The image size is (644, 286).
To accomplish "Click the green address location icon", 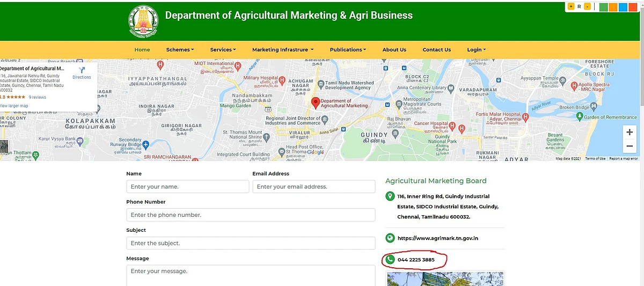I will point(390,196).
